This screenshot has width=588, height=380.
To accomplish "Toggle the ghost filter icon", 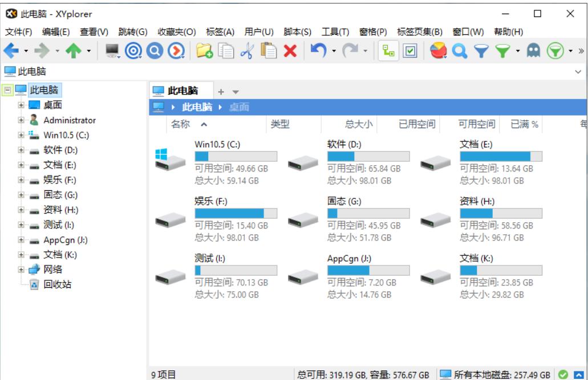I will [x=534, y=51].
